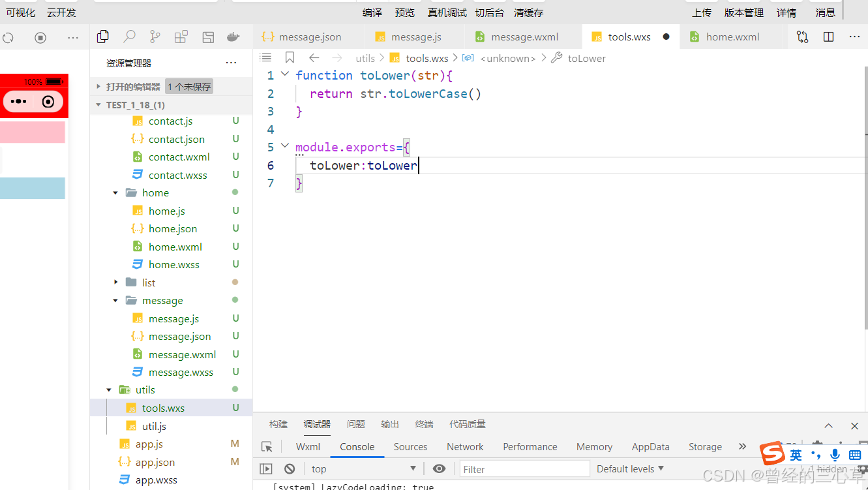868x490 pixels.
Task: Collapse debugger panel with up chevron
Action: point(828,425)
